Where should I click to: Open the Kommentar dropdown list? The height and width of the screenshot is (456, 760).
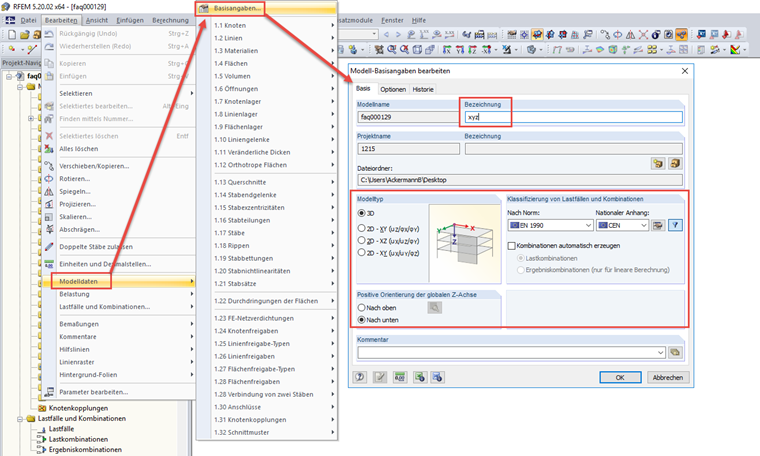point(660,353)
